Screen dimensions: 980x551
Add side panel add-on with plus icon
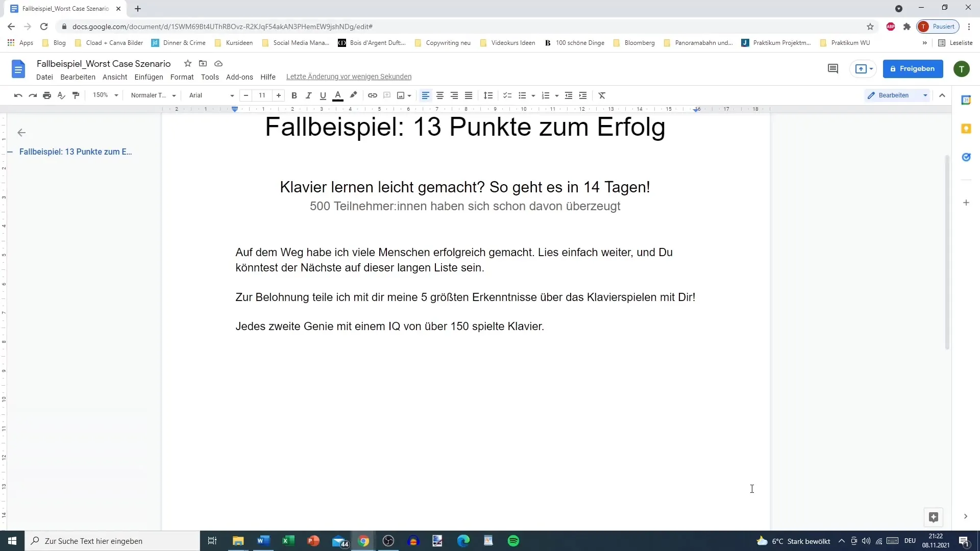click(x=966, y=203)
